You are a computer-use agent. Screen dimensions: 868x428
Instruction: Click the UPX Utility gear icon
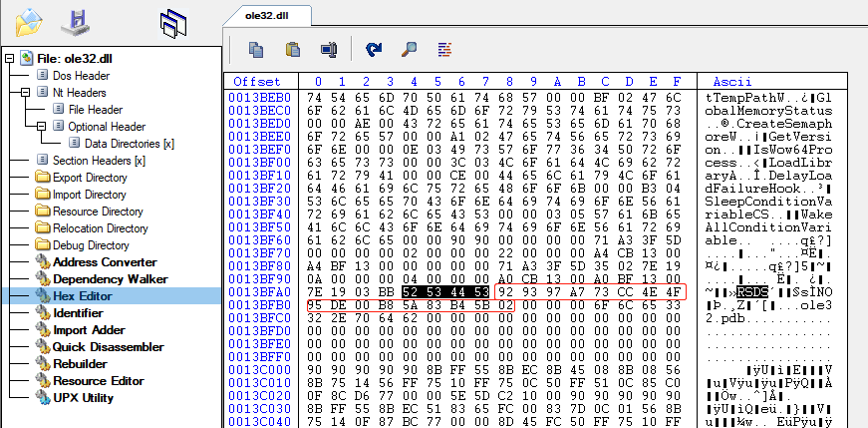(x=42, y=397)
